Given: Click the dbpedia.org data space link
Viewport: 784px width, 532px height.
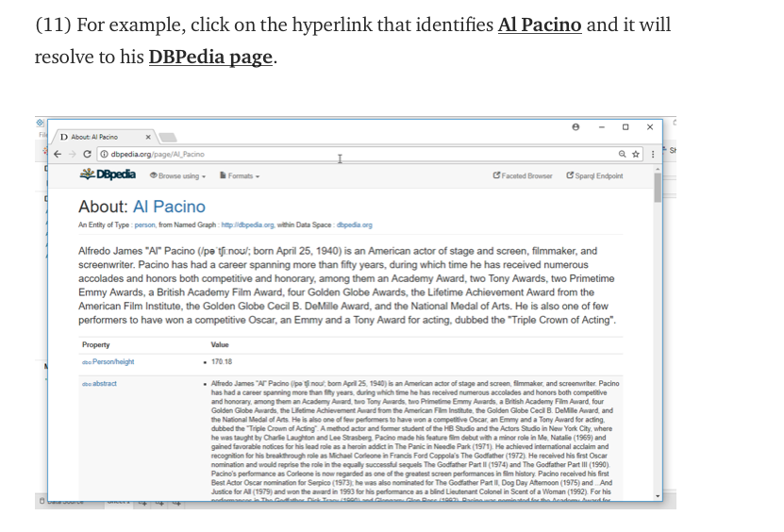Looking at the screenshot, I should point(355,225).
